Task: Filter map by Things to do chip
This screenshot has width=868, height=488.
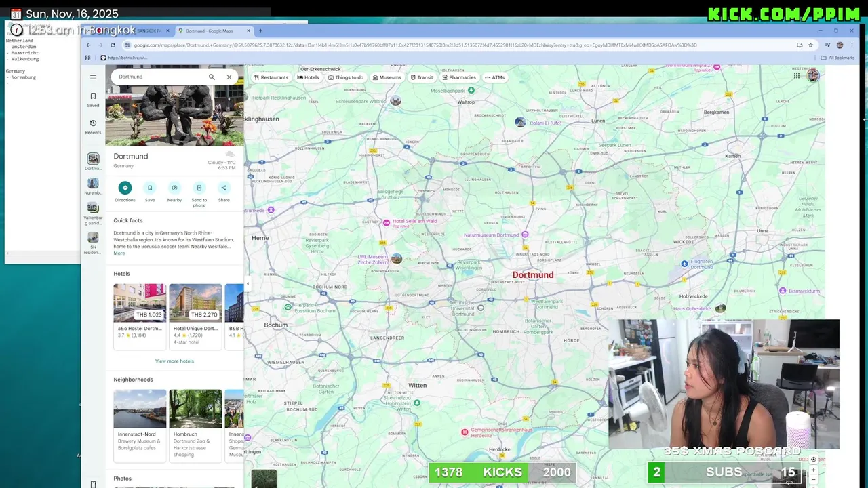Action: coord(346,77)
